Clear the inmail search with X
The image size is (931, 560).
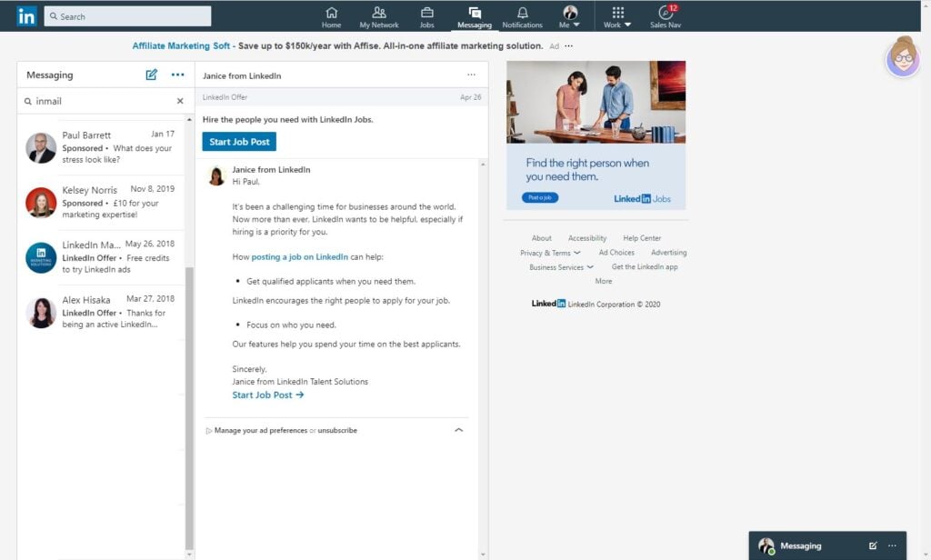(x=180, y=101)
